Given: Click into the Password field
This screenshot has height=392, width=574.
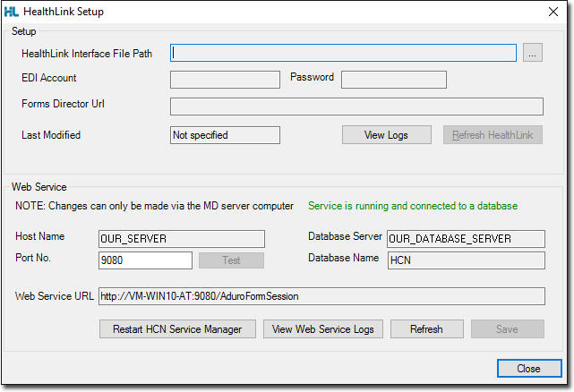Looking at the screenshot, I should pos(393,80).
